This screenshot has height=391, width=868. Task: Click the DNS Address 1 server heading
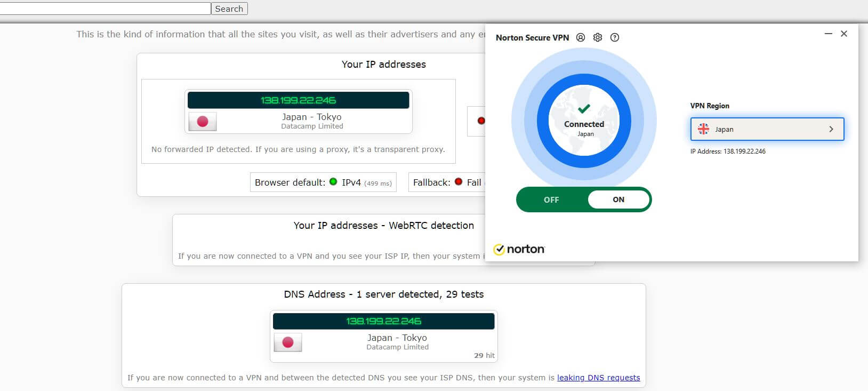pos(384,294)
